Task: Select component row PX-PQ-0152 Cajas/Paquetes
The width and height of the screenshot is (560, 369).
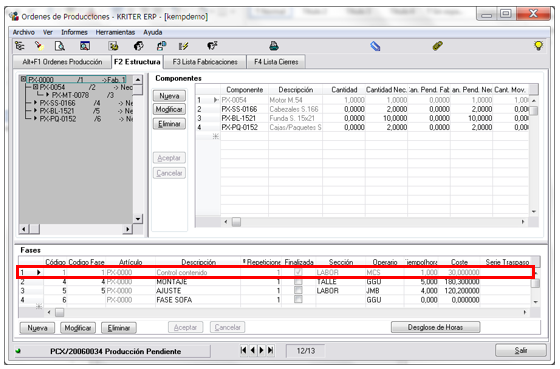Action: 362,127
